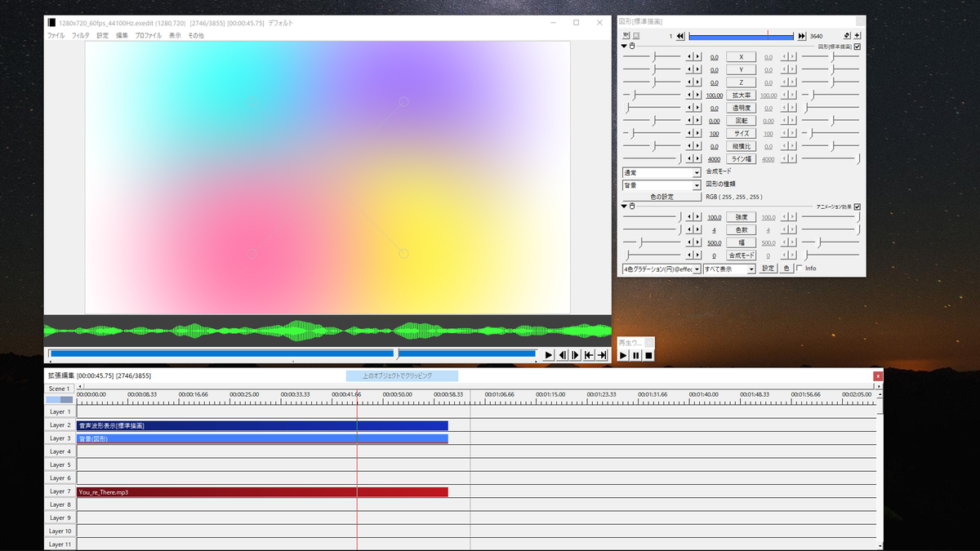Screen dimensions: 980x551
Task: Click the X parameter button
Action: click(x=741, y=57)
